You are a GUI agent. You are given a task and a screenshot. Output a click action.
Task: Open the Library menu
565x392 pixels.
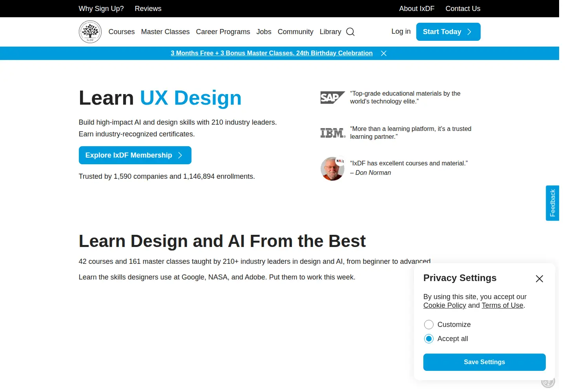[x=330, y=32]
